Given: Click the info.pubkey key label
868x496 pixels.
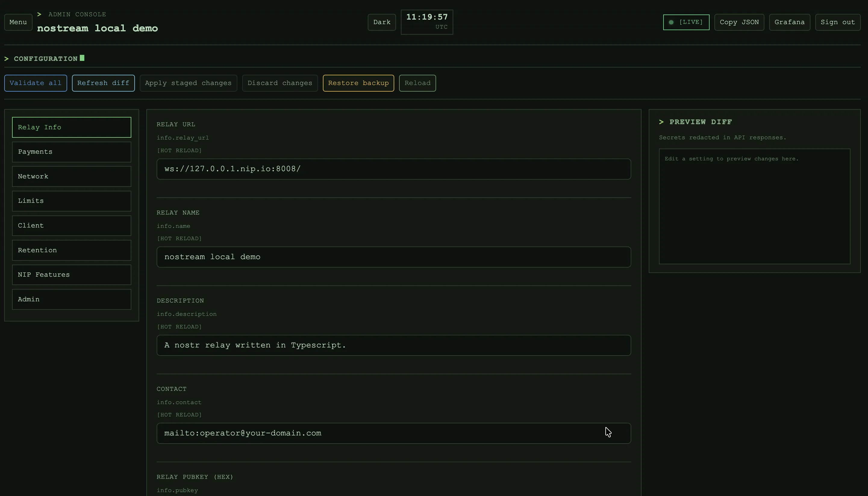Looking at the screenshot, I should tap(177, 491).
